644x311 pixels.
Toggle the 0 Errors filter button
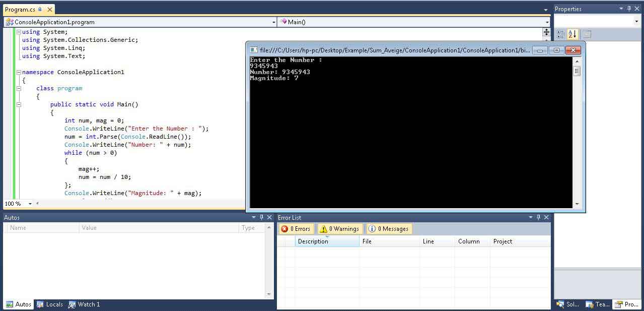pos(296,229)
